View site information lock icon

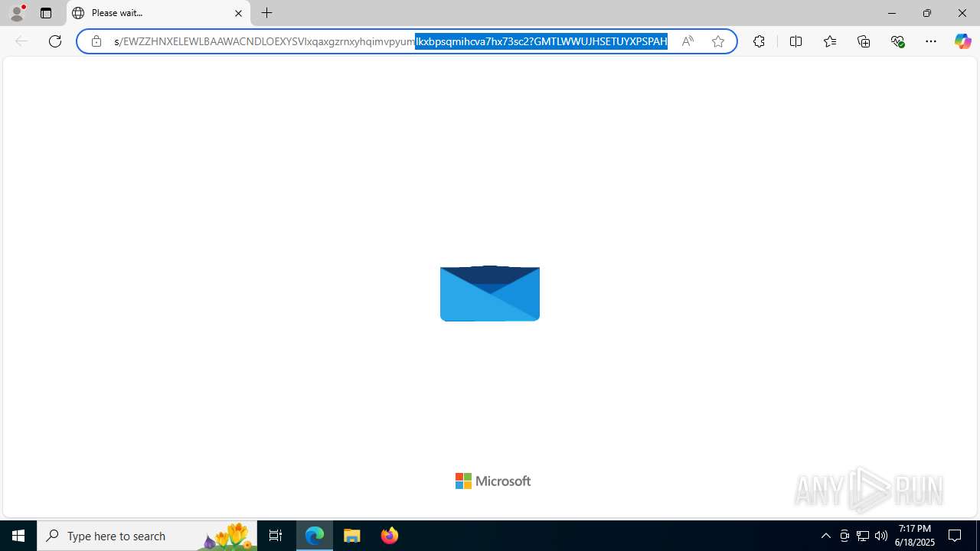coord(96,41)
